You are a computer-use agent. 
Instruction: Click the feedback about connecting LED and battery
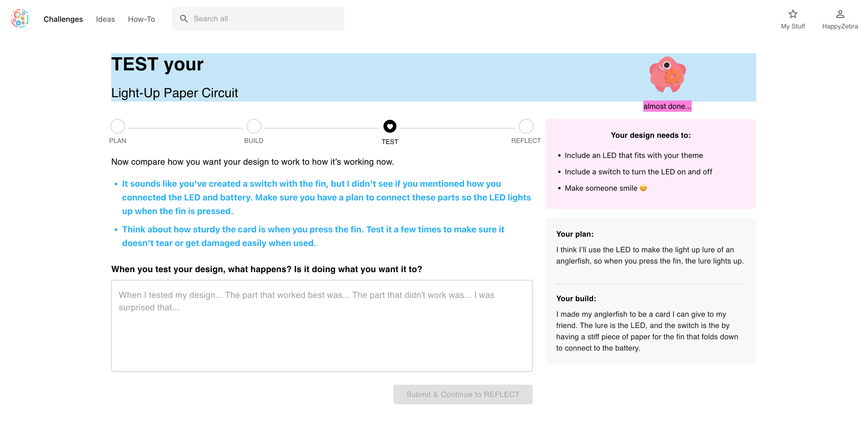[x=326, y=197]
